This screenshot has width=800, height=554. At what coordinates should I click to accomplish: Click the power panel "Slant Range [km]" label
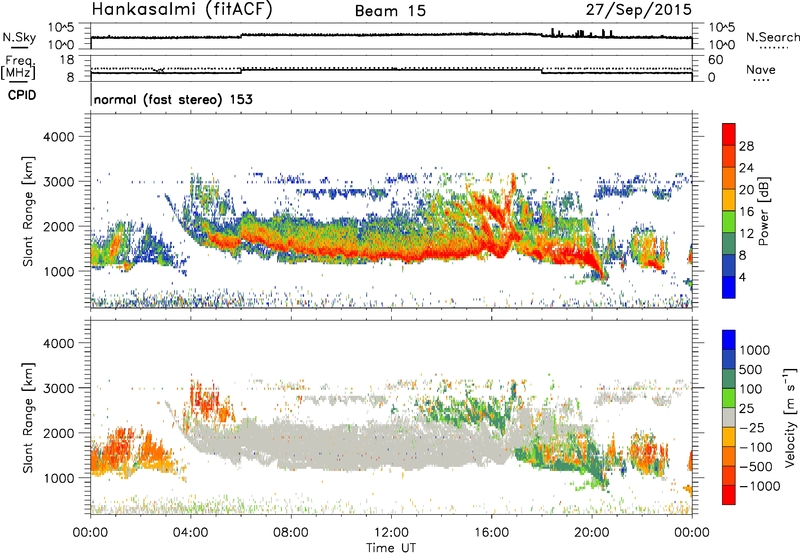[28, 211]
